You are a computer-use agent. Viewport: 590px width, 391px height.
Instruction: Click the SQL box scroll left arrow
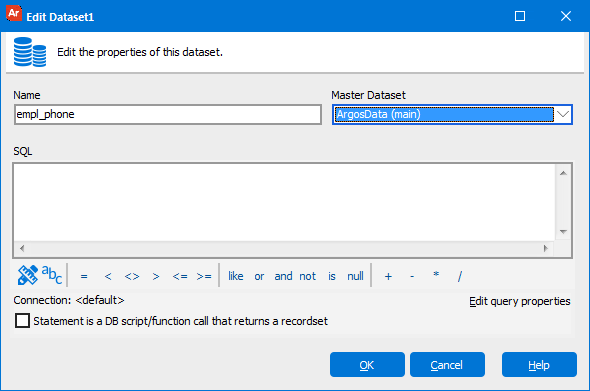pyautogui.click(x=22, y=248)
